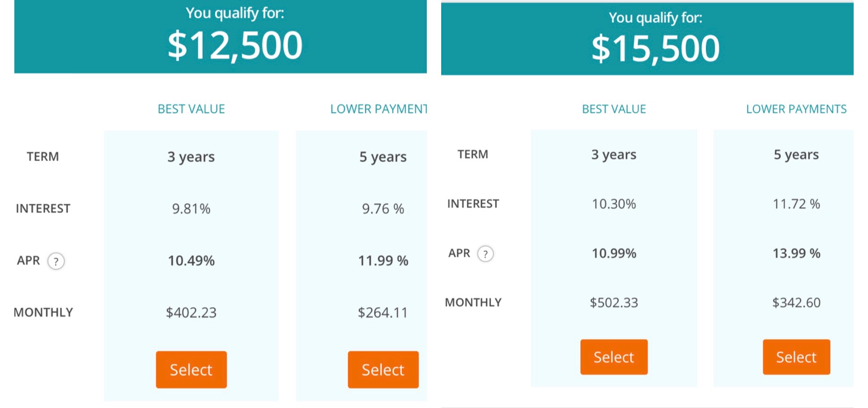Image resolution: width=868 pixels, height=408 pixels.
Task: Click BEST VALUE heading in $15,500 offer
Action: [613, 109]
